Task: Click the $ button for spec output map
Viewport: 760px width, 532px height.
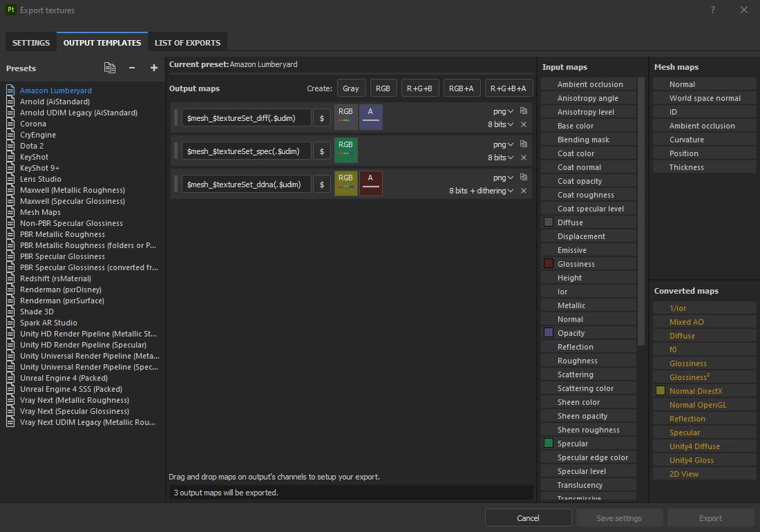Action: coord(322,151)
